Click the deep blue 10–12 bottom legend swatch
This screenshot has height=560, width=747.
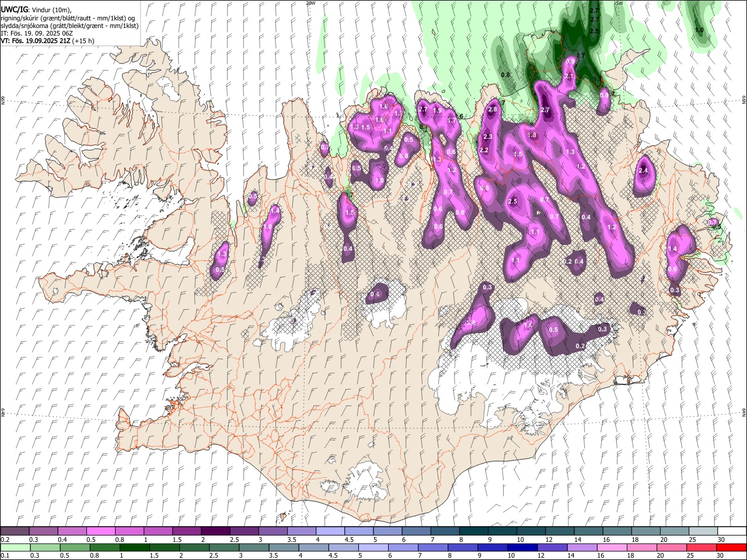point(522,548)
